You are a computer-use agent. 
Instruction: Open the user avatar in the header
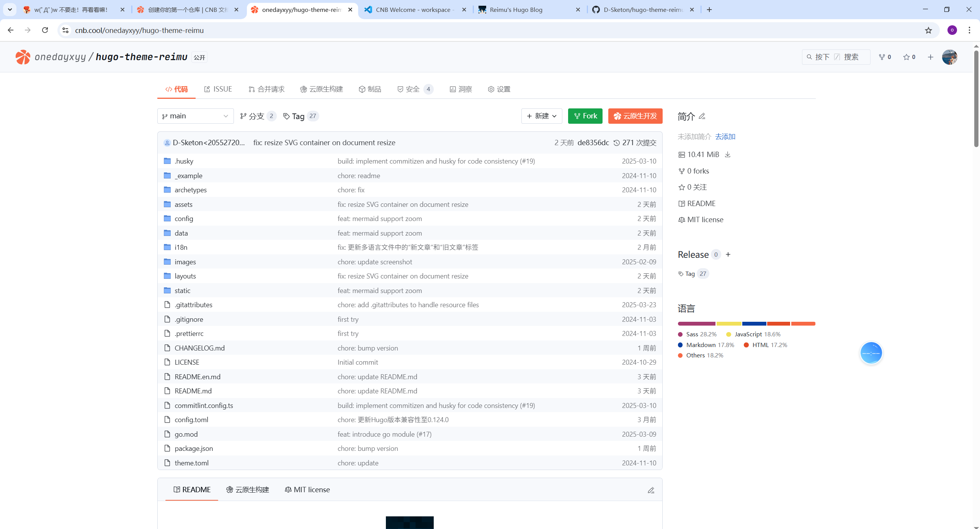[949, 57]
